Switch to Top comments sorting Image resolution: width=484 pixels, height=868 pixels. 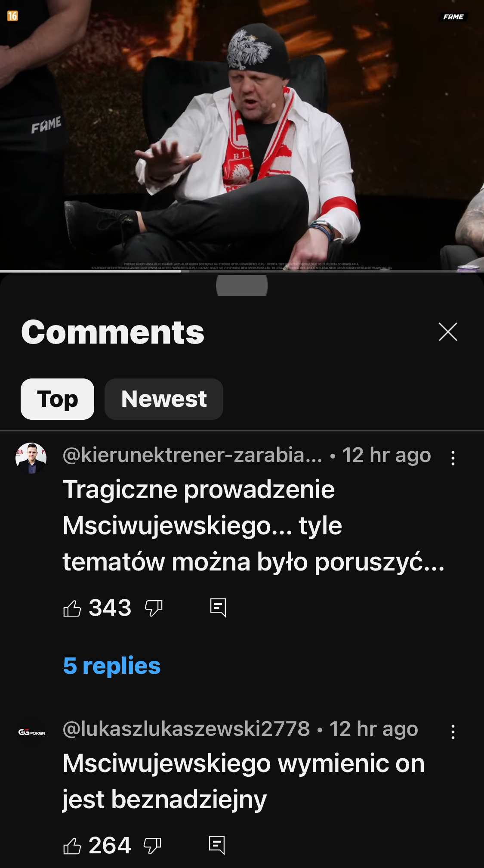[x=57, y=399]
